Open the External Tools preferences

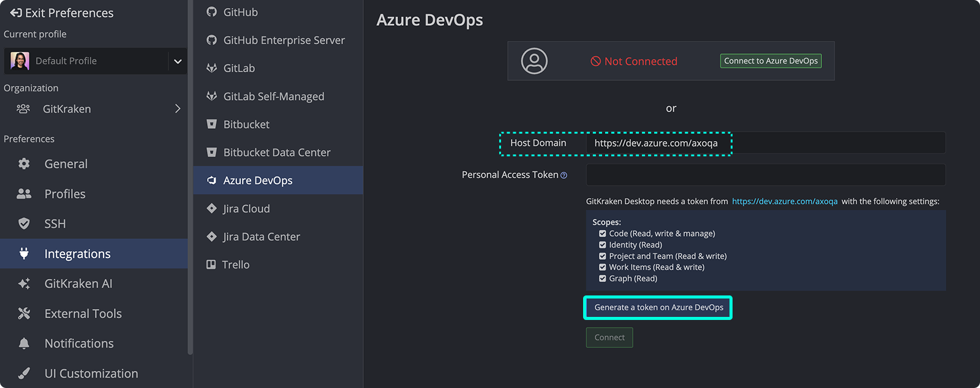(83, 314)
